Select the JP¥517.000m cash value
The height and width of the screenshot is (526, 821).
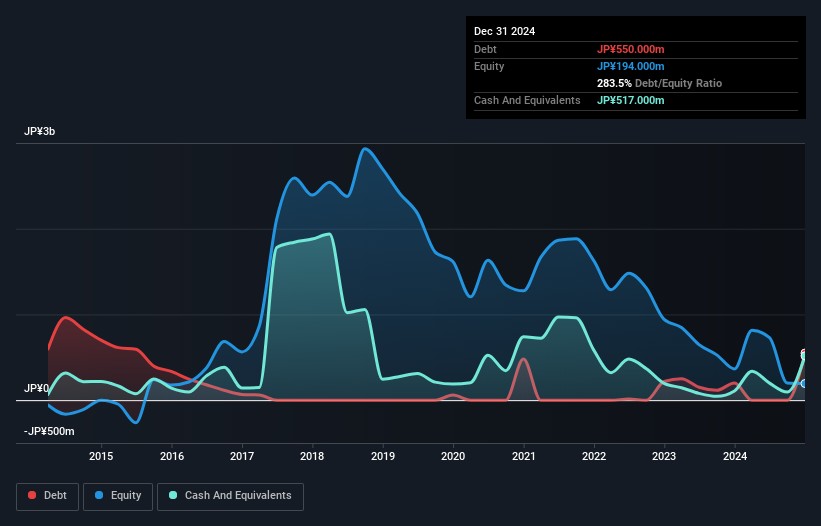630,100
